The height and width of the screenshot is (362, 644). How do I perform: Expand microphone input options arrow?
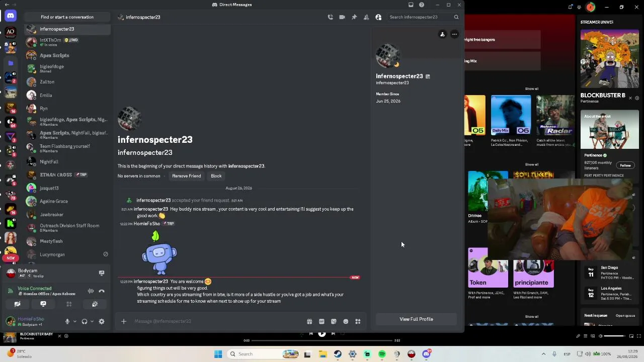pyautogui.click(x=75, y=322)
